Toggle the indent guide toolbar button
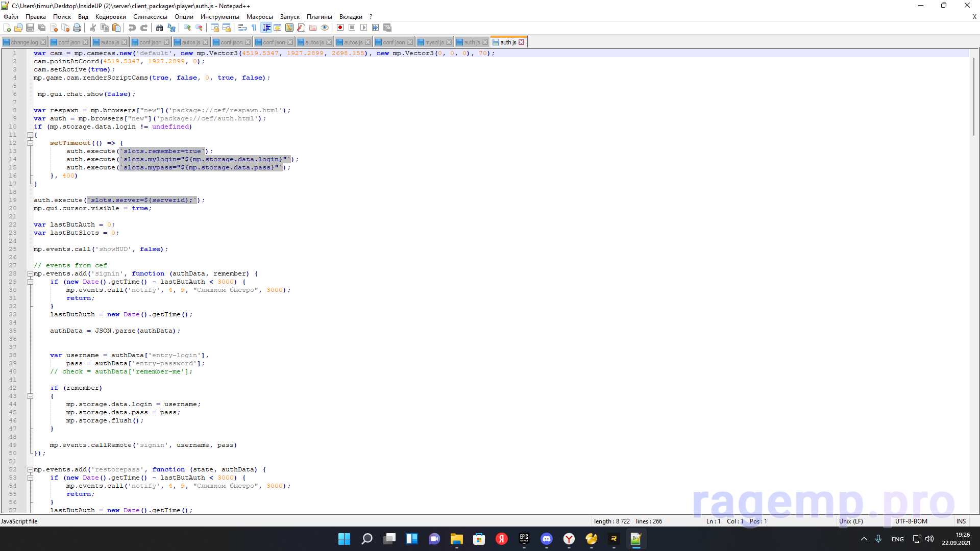This screenshot has height=551, width=980. (266, 28)
